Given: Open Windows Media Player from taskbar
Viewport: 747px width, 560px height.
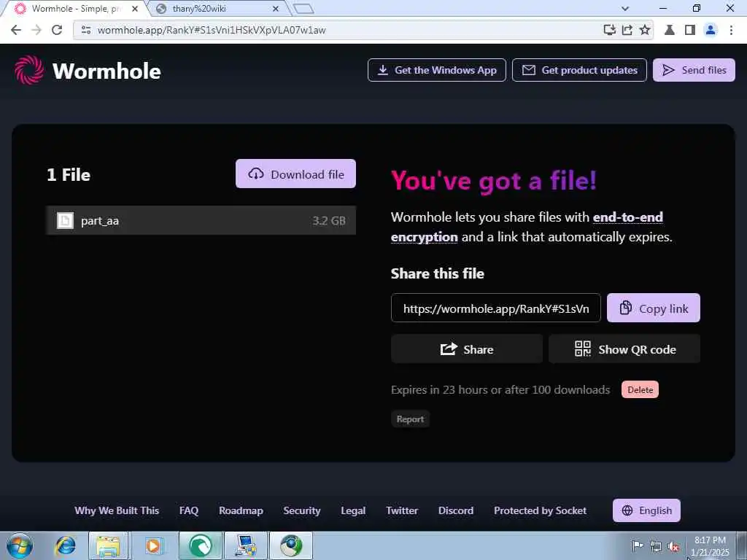Looking at the screenshot, I should coord(153,545).
